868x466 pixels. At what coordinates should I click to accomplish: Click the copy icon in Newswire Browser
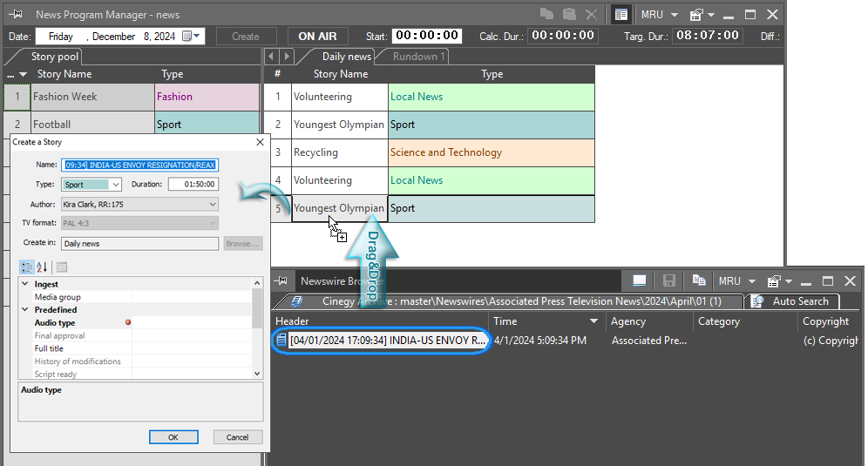(x=699, y=280)
